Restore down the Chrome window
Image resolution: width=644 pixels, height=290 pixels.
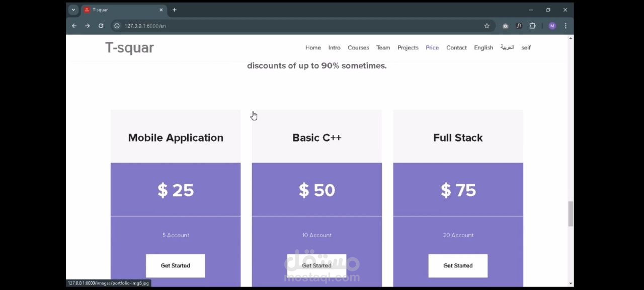tap(548, 10)
